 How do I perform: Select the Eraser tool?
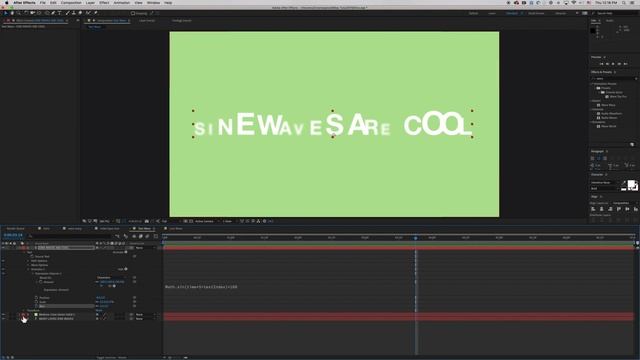click(x=80, y=13)
